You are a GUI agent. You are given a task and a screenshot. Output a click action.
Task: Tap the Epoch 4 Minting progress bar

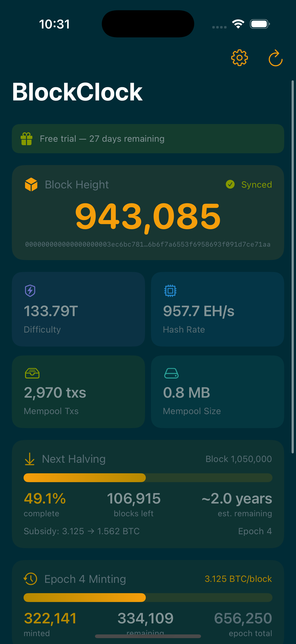pos(148,598)
